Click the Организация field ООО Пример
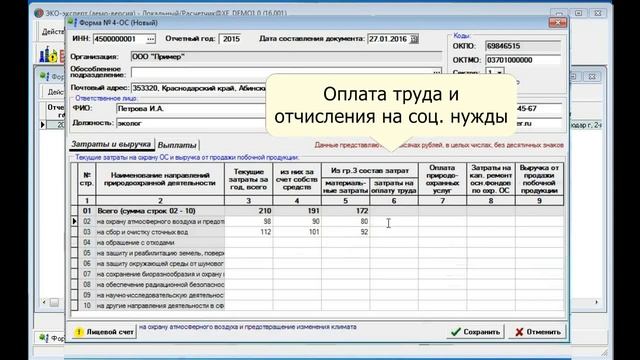640x360 pixels. click(x=286, y=57)
